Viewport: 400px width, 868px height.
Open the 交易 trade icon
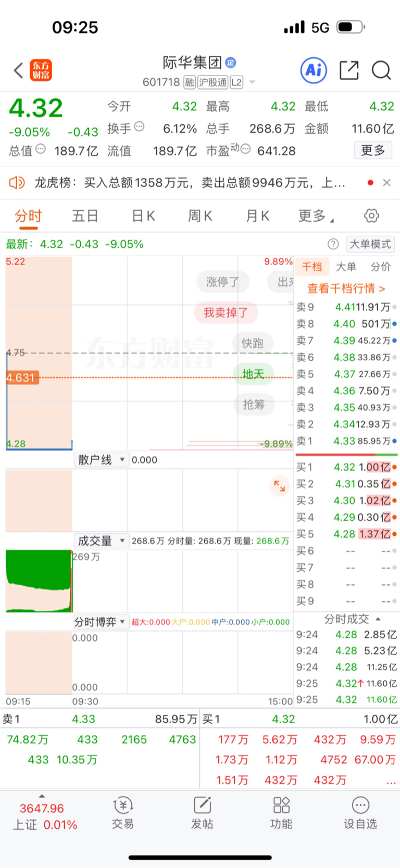point(123,813)
